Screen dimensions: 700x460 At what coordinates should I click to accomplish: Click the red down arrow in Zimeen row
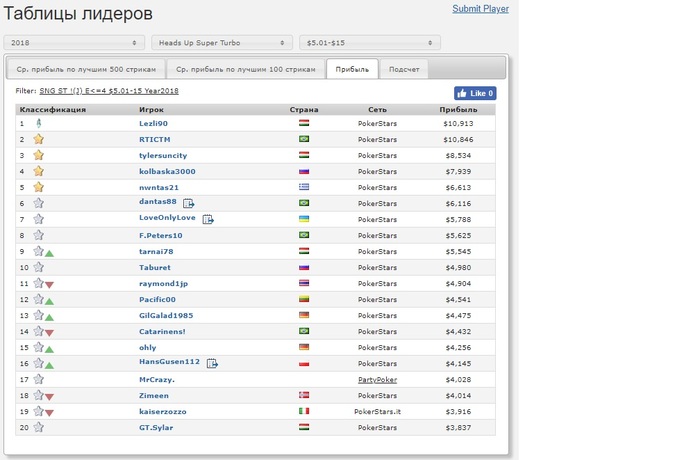(x=50, y=397)
